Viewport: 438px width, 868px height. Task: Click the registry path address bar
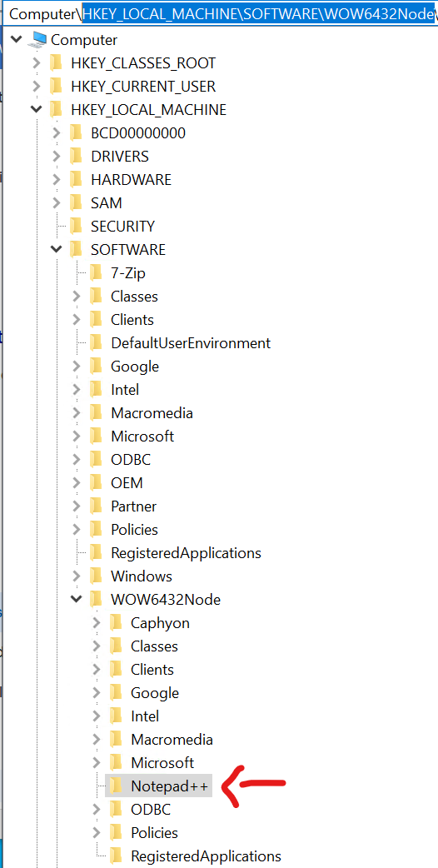(x=221, y=14)
